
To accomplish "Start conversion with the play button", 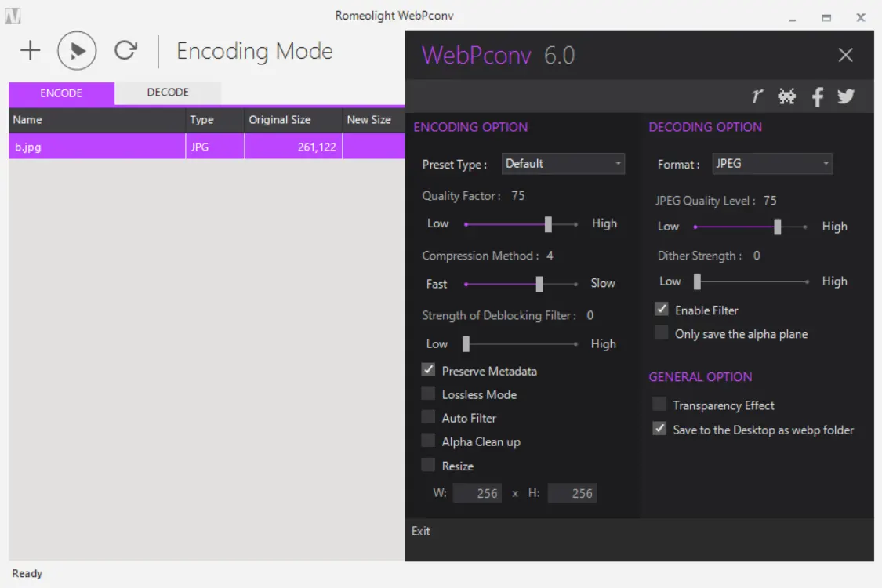I will pos(77,51).
